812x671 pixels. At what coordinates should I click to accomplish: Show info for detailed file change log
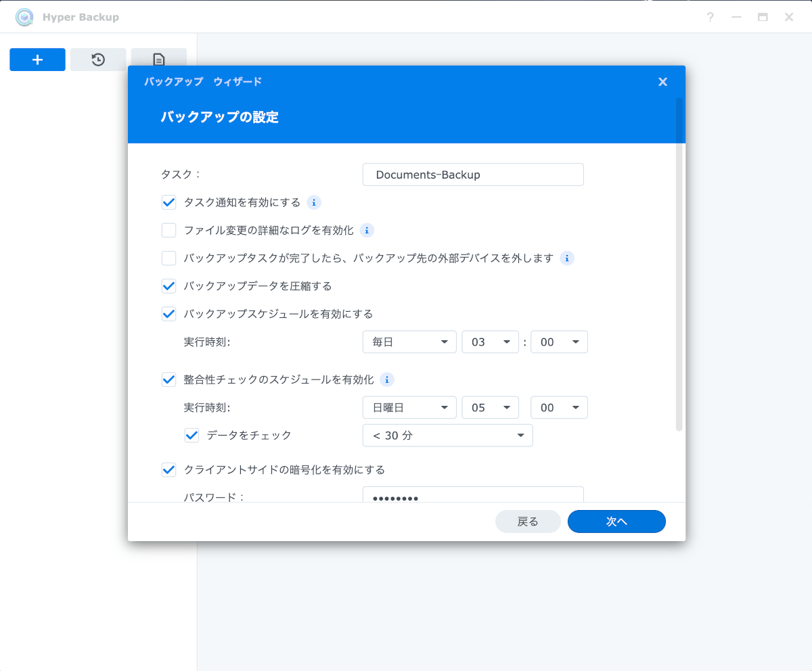pyautogui.click(x=367, y=231)
